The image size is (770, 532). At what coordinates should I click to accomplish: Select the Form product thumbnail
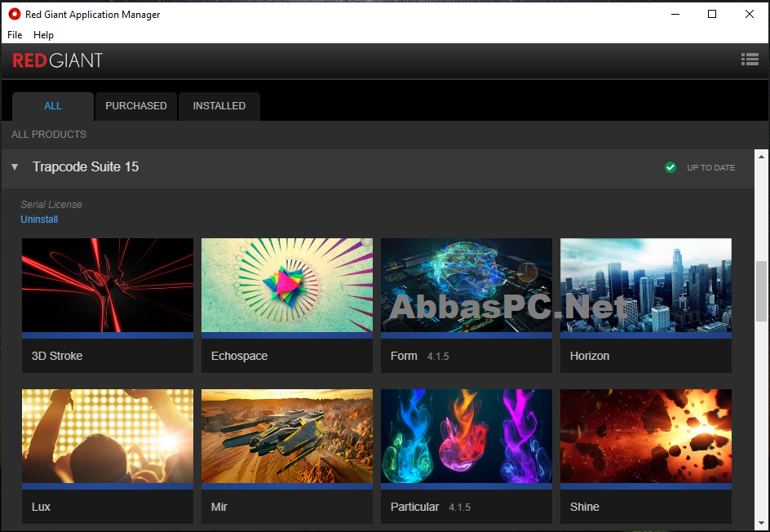(x=467, y=286)
